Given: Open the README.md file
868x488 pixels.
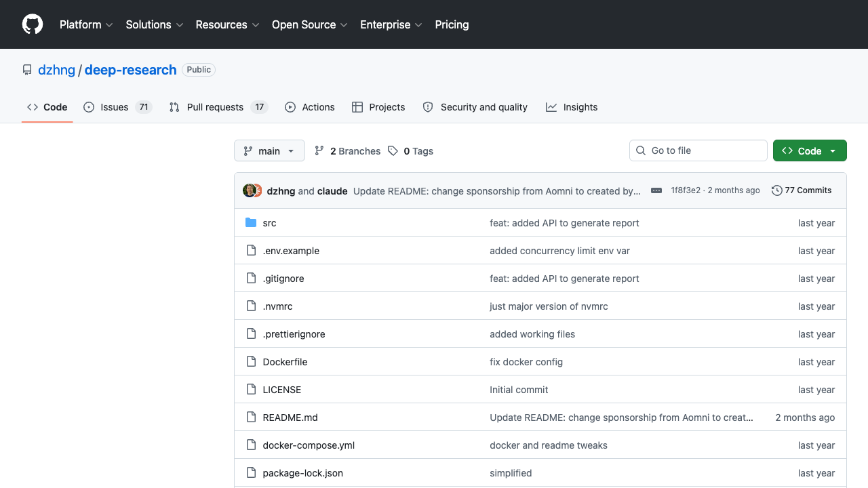Looking at the screenshot, I should tap(290, 418).
